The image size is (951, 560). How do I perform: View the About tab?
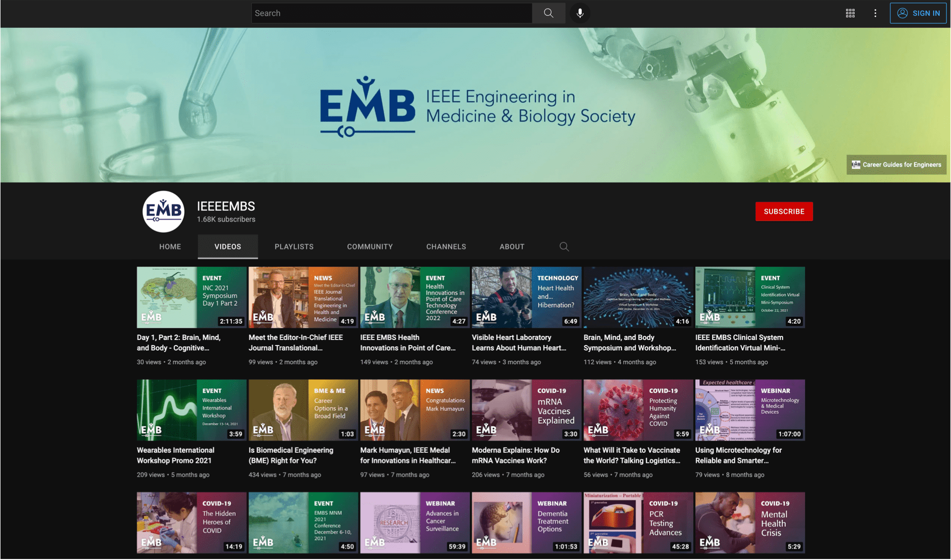(x=512, y=246)
